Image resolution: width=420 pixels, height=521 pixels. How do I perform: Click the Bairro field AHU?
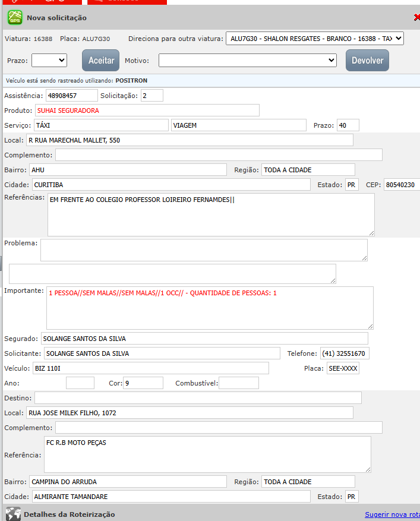(x=128, y=170)
